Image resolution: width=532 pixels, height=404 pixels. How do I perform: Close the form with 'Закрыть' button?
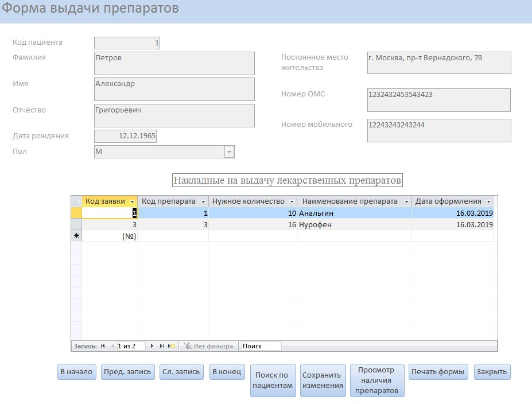click(492, 372)
